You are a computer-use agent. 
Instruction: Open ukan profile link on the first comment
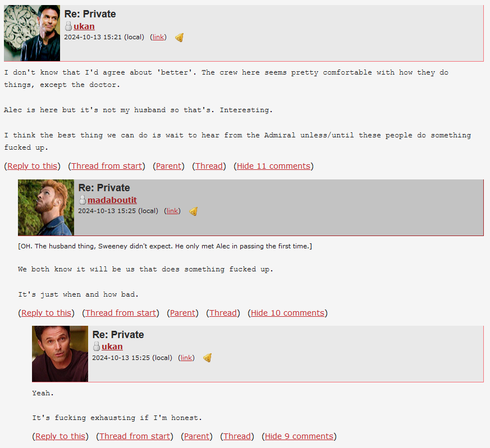pyautogui.click(x=84, y=26)
